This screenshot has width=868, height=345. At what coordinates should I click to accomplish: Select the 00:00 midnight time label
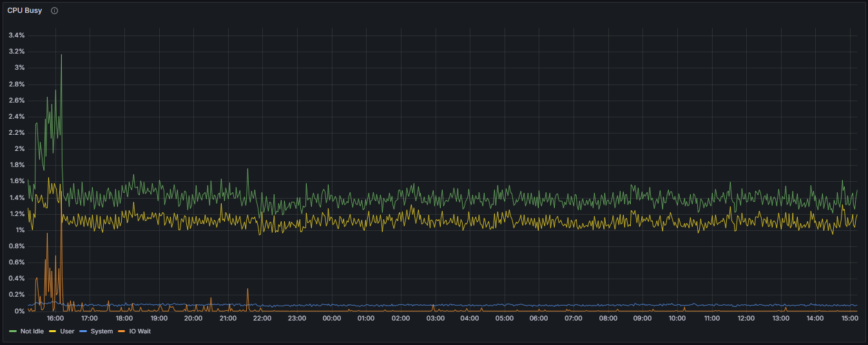coord(331,319)
